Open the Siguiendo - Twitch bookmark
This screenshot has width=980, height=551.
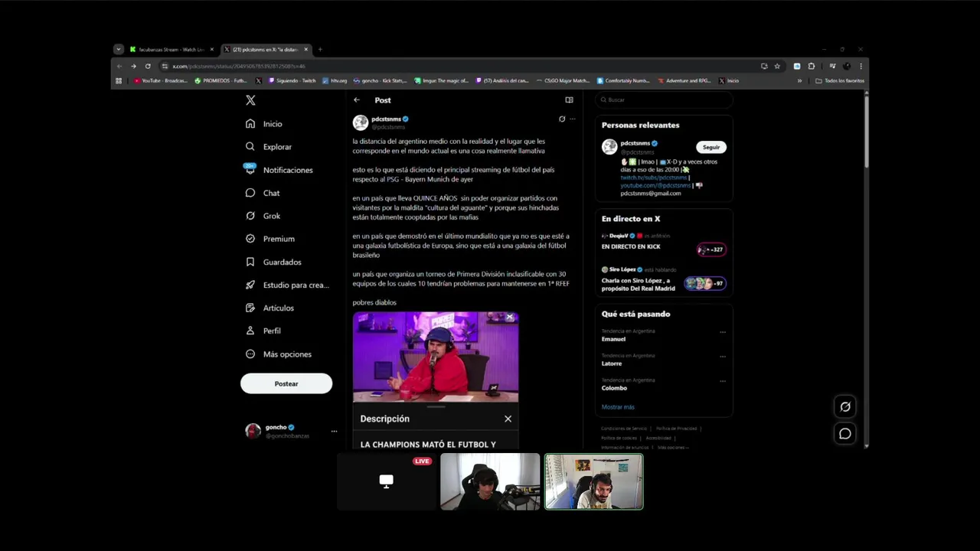292,80
